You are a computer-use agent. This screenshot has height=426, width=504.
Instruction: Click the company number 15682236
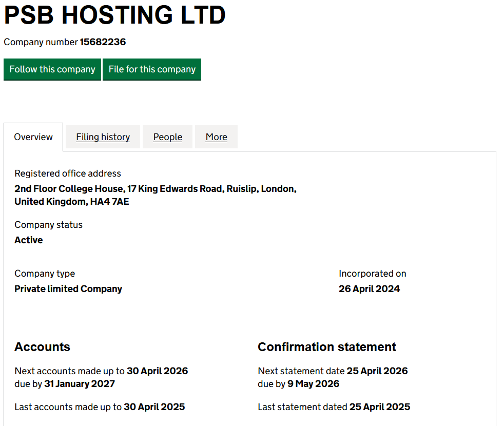[x=103, y=42]
